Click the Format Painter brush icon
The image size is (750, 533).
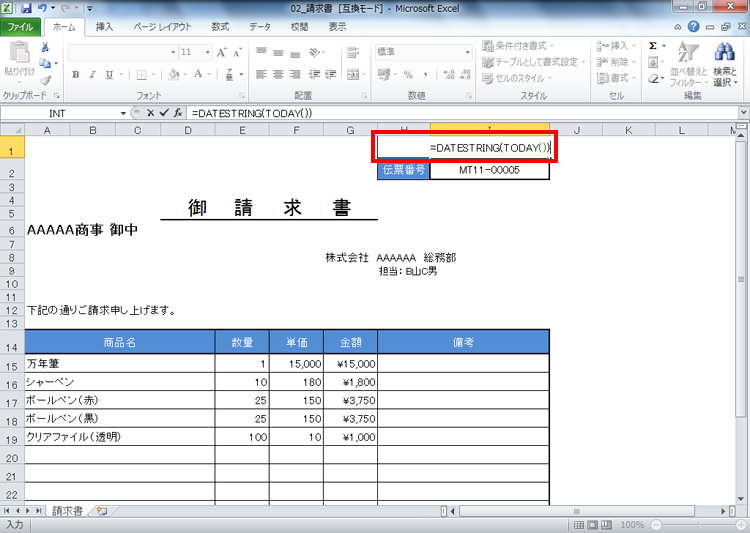tap(45, 80)
